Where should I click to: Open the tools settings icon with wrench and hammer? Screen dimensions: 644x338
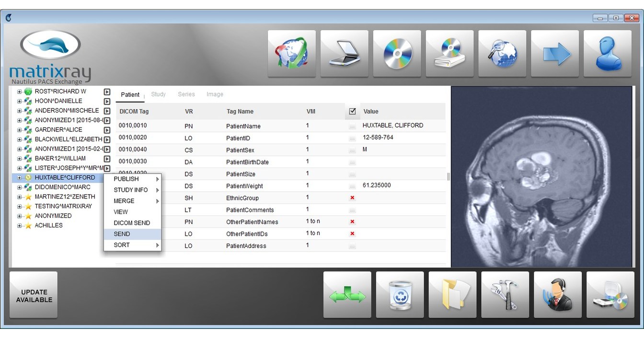505,294
